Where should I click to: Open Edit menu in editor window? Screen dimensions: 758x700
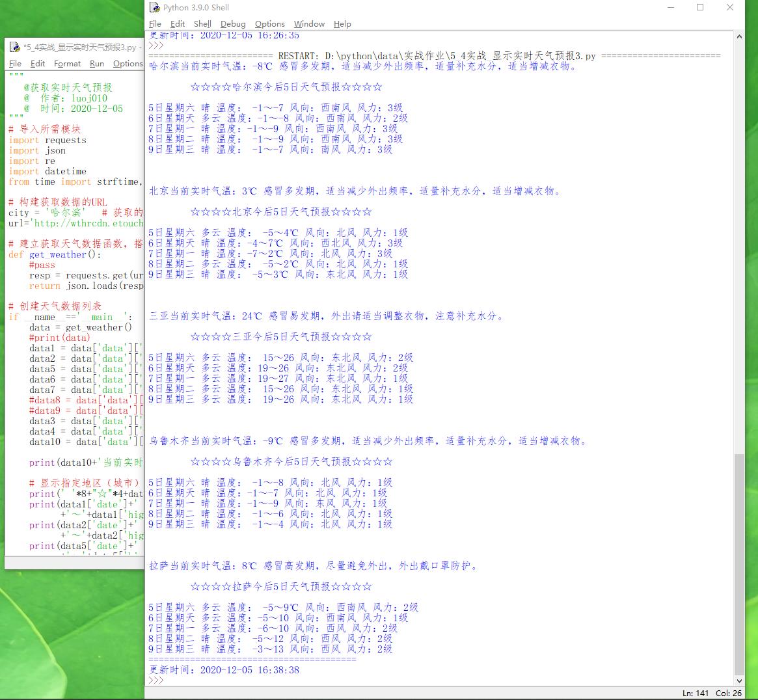click(38, 63)
